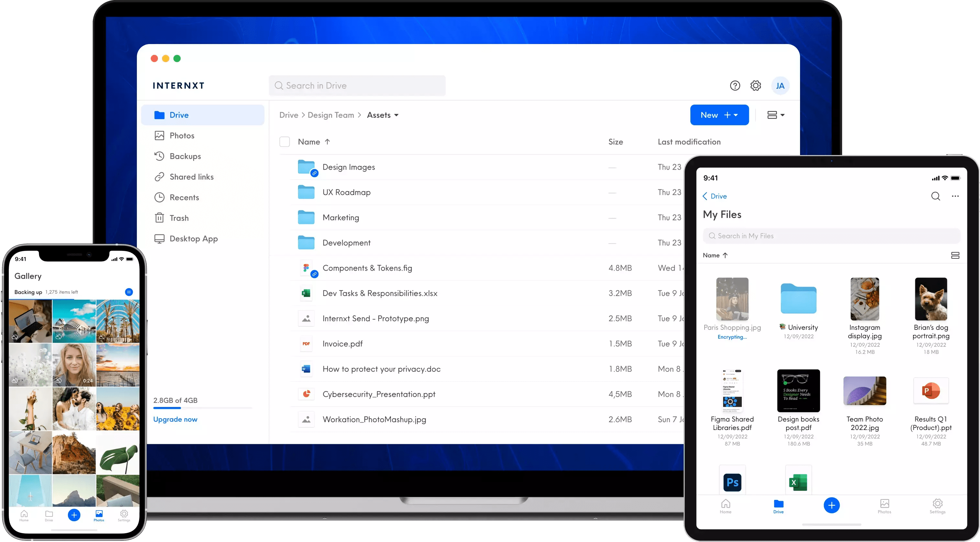Click the New button to create file

tap(718, 115)
